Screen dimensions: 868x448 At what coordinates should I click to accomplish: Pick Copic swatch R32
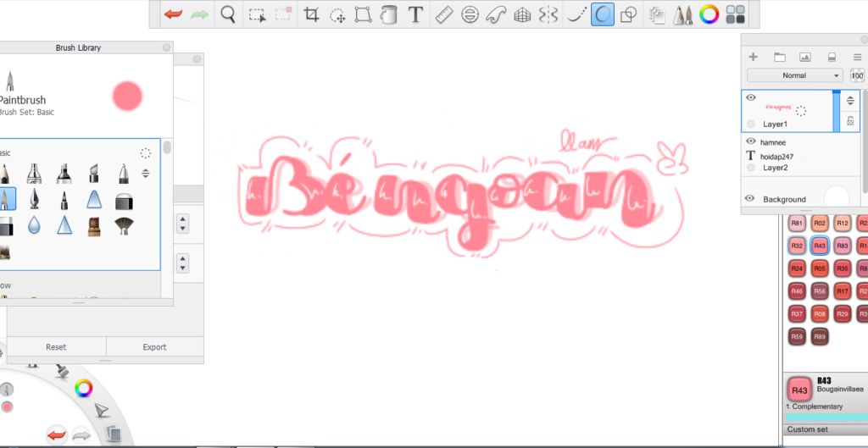[x=797, y=246]
